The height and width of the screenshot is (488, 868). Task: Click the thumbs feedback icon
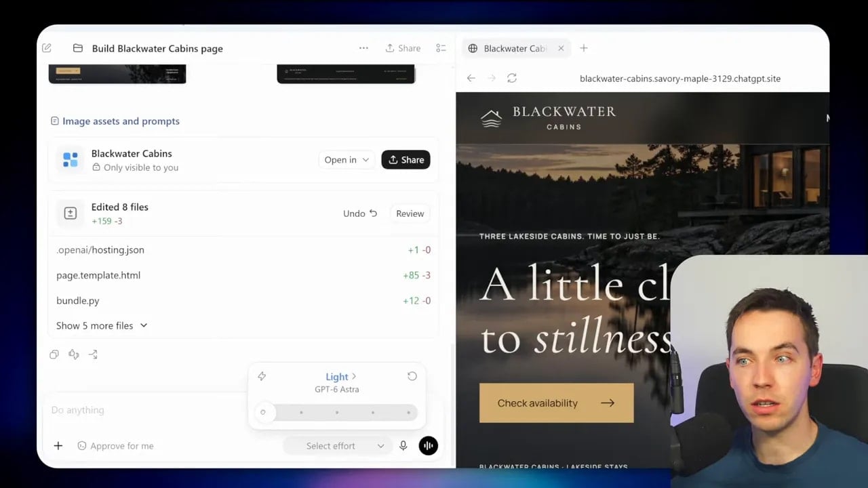[x=74, y=354]
